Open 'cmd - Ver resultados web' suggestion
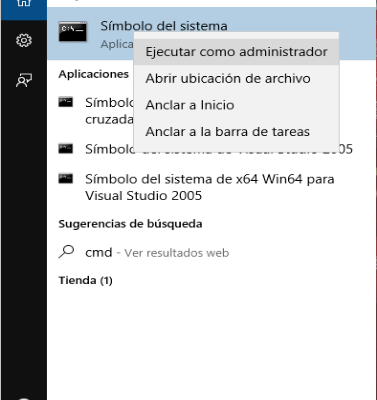The image size is (377, 400). 157,253
